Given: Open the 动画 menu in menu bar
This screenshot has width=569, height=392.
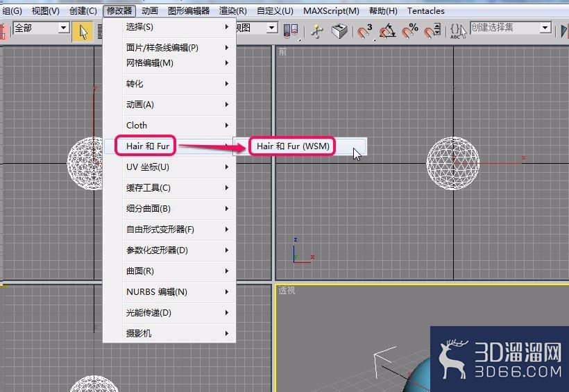Looking at the screenshot, I should [x=150, y=11].
